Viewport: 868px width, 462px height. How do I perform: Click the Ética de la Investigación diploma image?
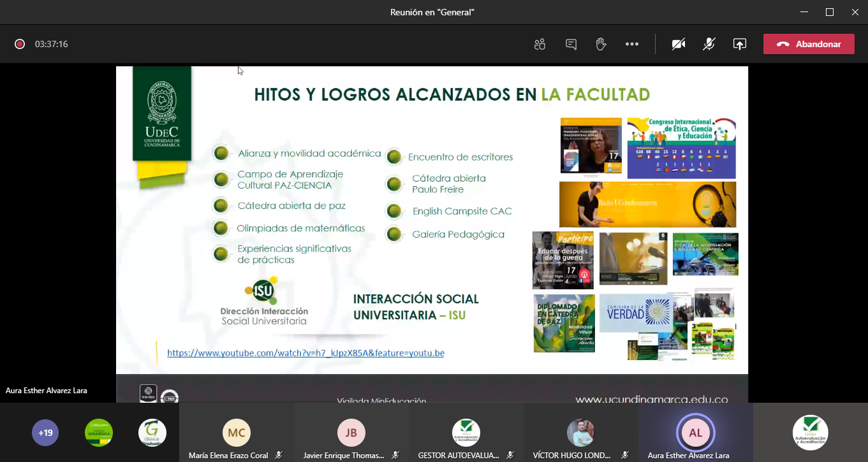705,254
